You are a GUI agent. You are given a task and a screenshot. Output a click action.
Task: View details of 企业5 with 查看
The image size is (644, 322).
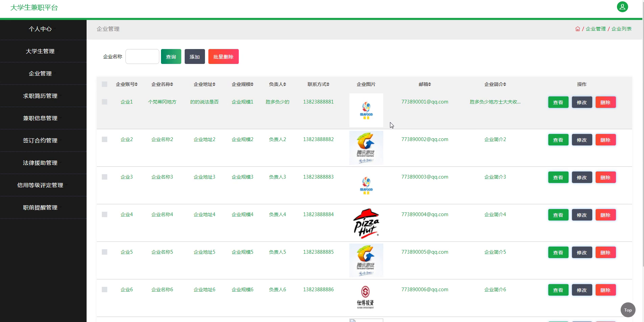558,252
